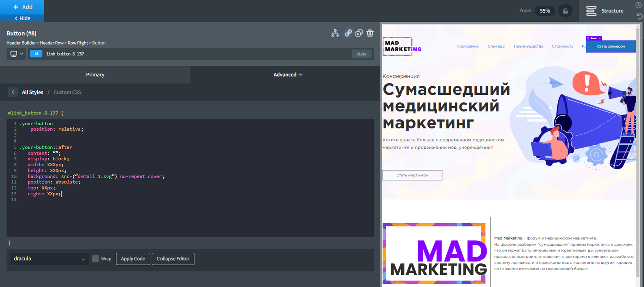Click Hide to collapse the side panel

[22, 18]
